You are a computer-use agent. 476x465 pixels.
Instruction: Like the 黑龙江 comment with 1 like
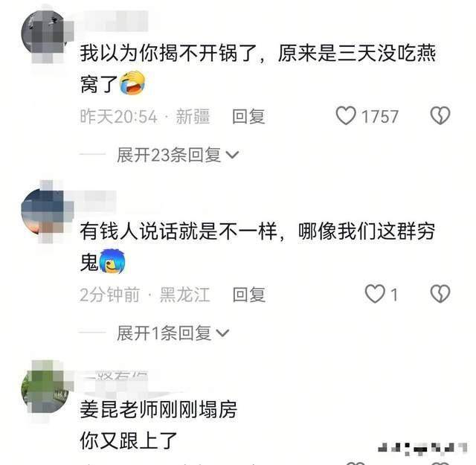click(375, 294)
